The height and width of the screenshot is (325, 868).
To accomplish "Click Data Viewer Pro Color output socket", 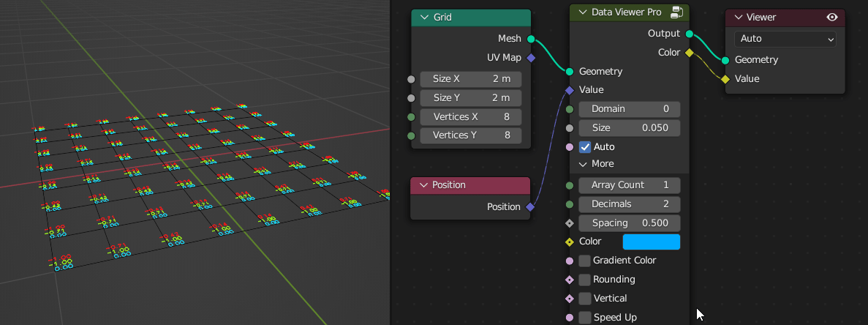I will click(x=689, y=53).
